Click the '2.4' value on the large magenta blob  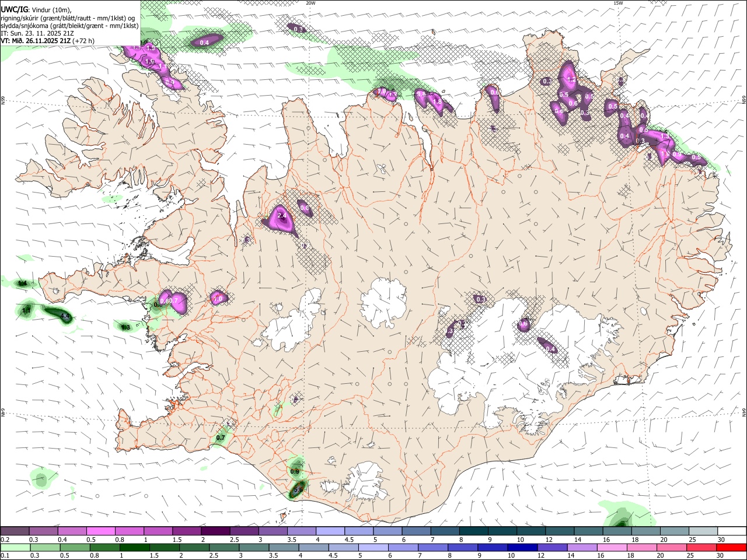coord(282,216)
